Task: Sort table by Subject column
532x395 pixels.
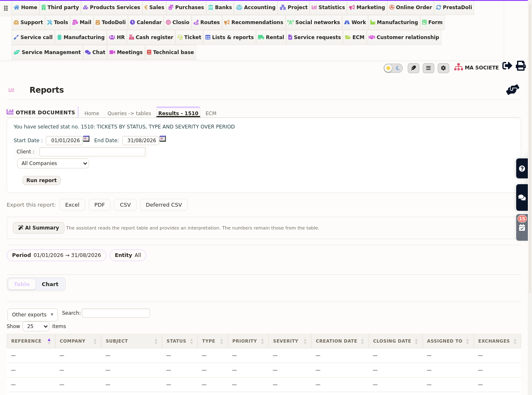Action: click(x=132, y=341)
